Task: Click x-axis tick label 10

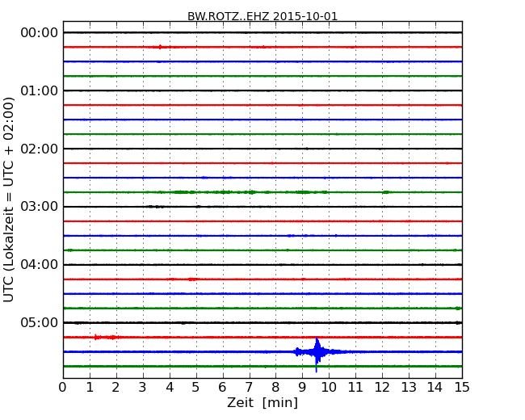Action: (x=329, y=388)
